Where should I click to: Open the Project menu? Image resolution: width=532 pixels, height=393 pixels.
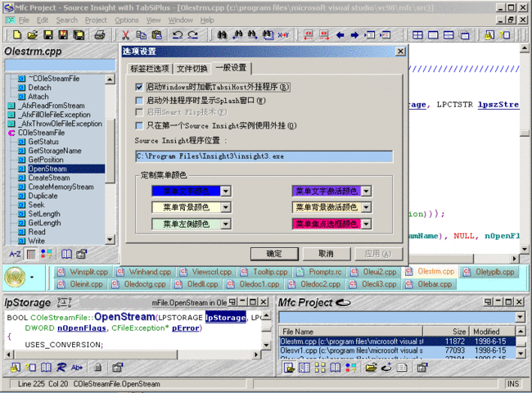96,20
